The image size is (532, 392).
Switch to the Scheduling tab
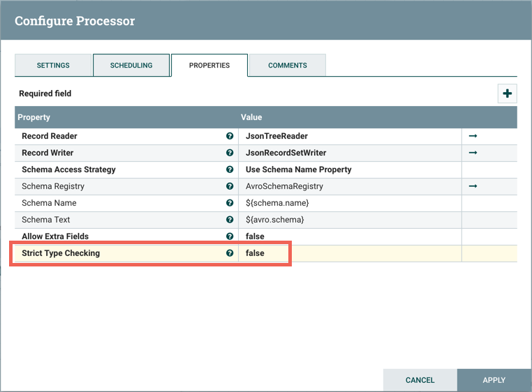click(131, 66)
